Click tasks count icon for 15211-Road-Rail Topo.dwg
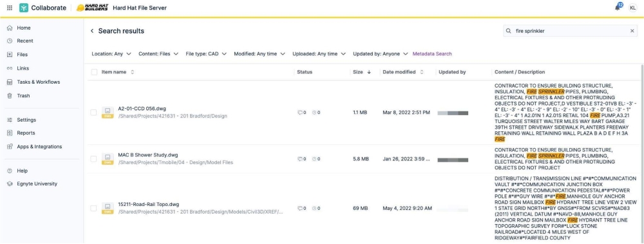 point(316,208)
